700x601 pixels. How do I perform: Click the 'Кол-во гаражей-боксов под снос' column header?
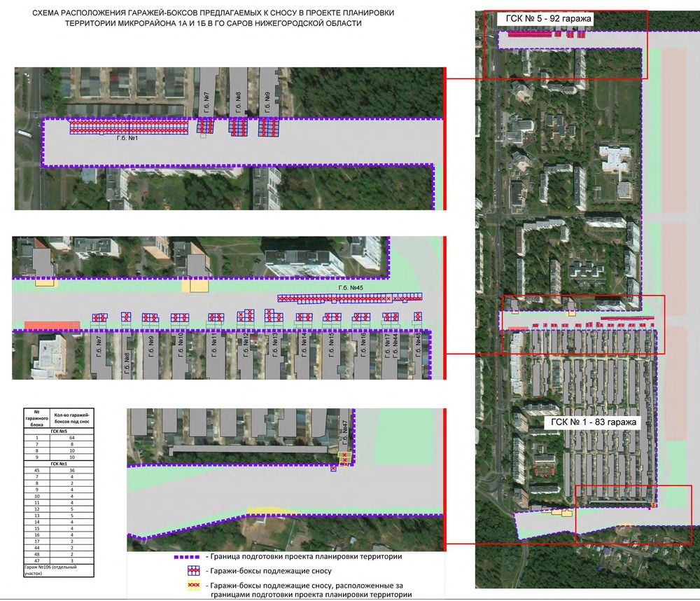72,417
